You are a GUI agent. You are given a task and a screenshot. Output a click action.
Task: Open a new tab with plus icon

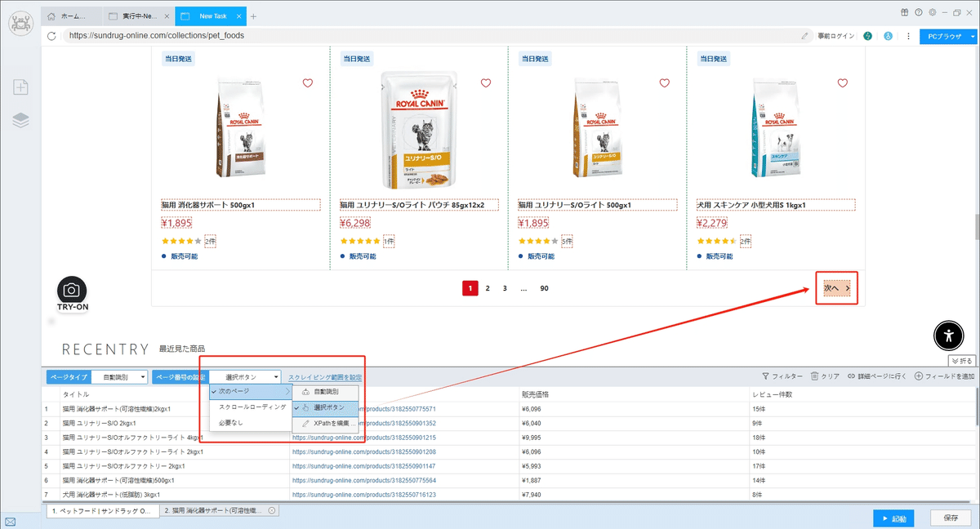253,16
